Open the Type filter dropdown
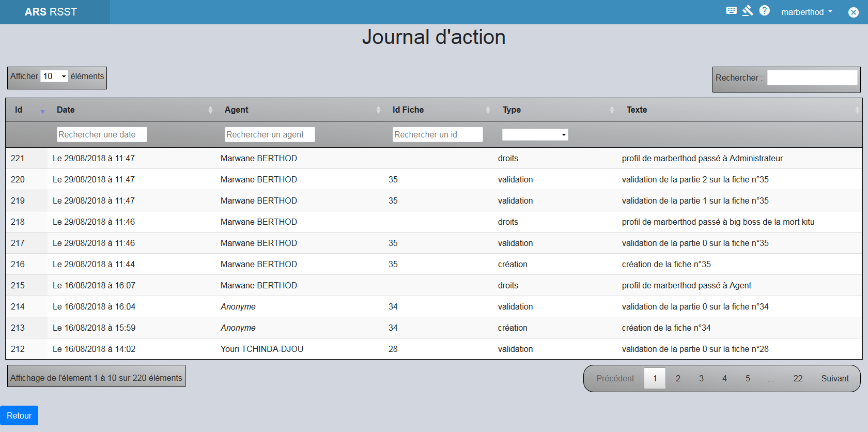868x432 pixels. pos(535,135)
